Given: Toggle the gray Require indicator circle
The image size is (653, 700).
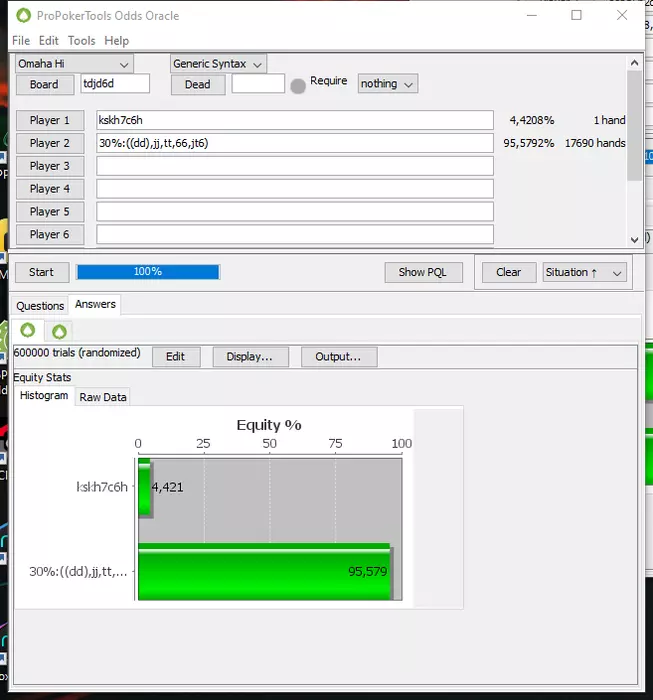Looking at the screenshot, I should click(x=298, y=86).
